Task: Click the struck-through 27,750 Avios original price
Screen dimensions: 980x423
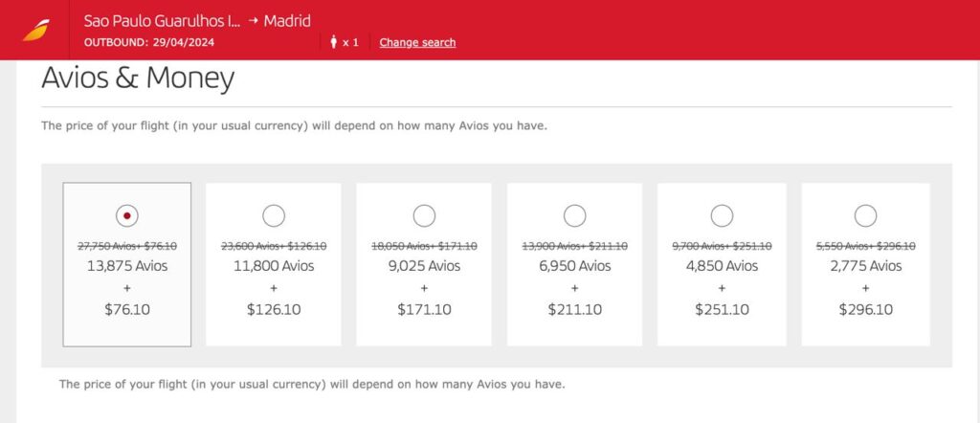Action: pos(127,246)
